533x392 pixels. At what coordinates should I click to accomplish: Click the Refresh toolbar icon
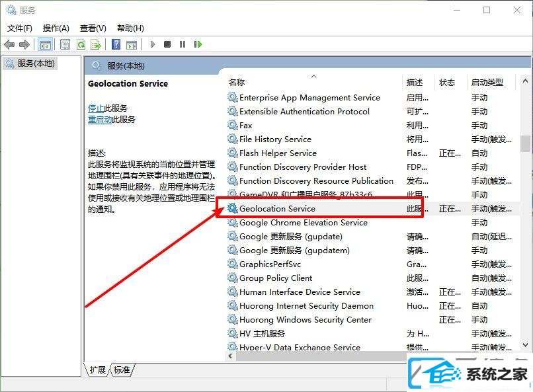tap(81, 44)
